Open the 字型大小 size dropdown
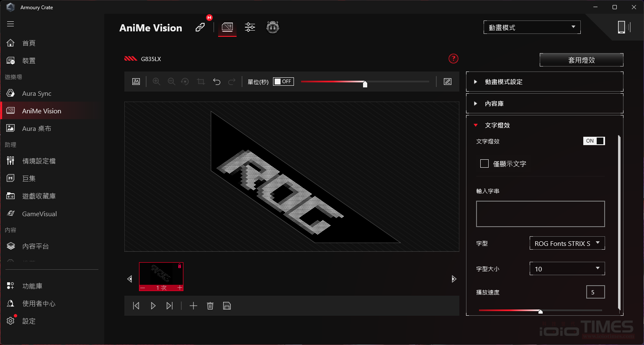The width and height of the screenshot is (644, 345). tap(567, 268)
